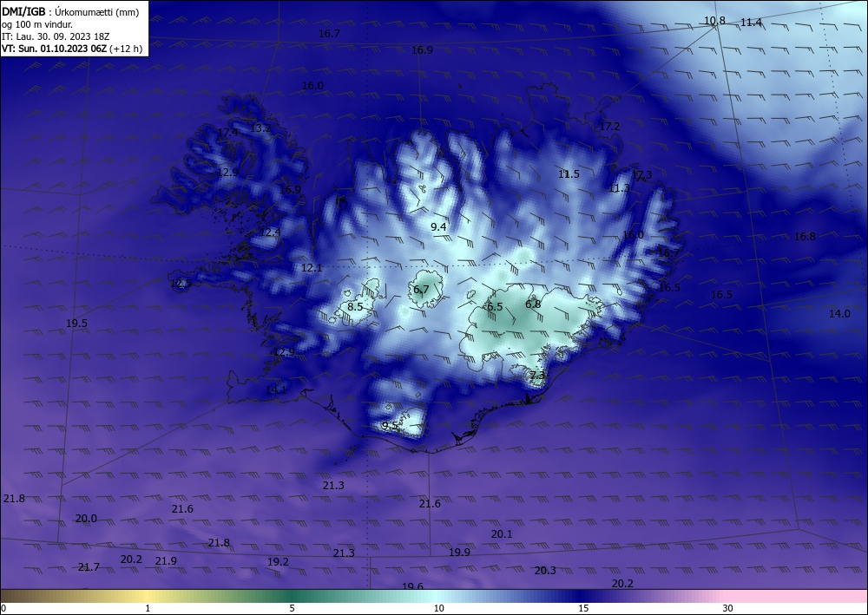This screenshot has height=615, width=868.
Task: Select the 19.9 map value
Action: click(x=459, y=552)
